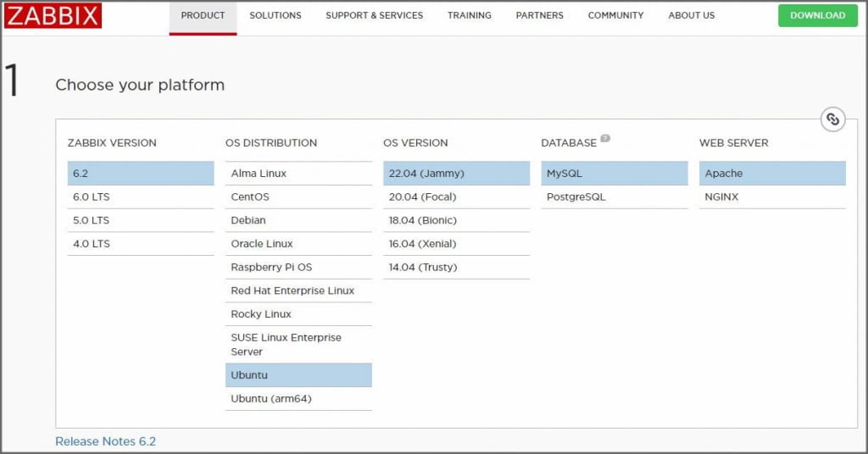This screenshot has height=454, width=868.
Task: Select OS version 14.04 (Trusty)
Action: click(456, 267)
